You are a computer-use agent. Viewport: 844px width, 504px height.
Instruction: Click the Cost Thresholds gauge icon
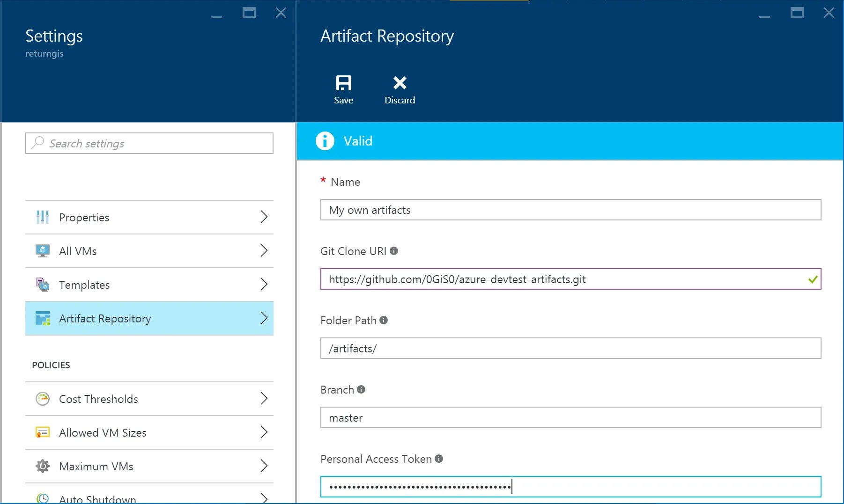click(43, 399)
